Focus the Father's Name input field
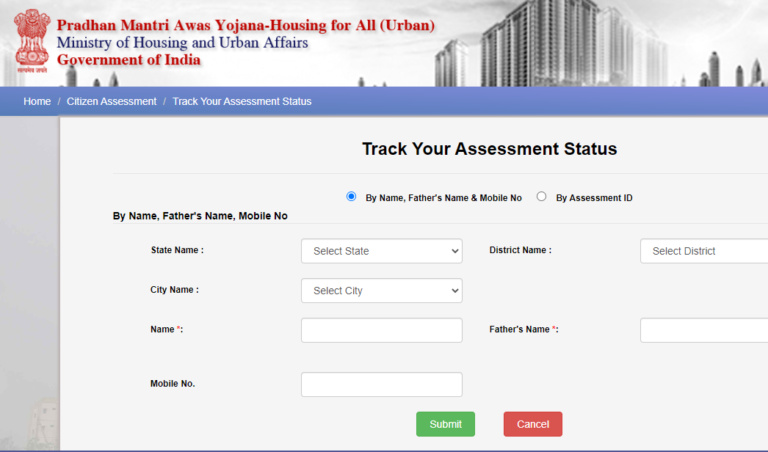 pos(704,331)
